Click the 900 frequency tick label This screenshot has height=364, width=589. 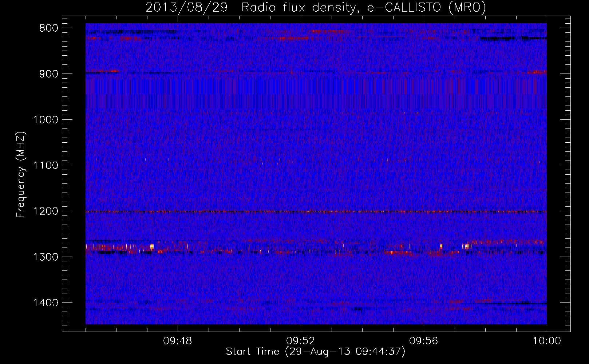48,74
